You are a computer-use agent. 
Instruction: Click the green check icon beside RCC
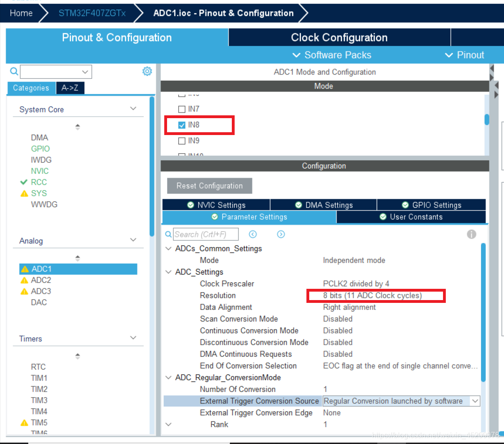tap(24, 182)
